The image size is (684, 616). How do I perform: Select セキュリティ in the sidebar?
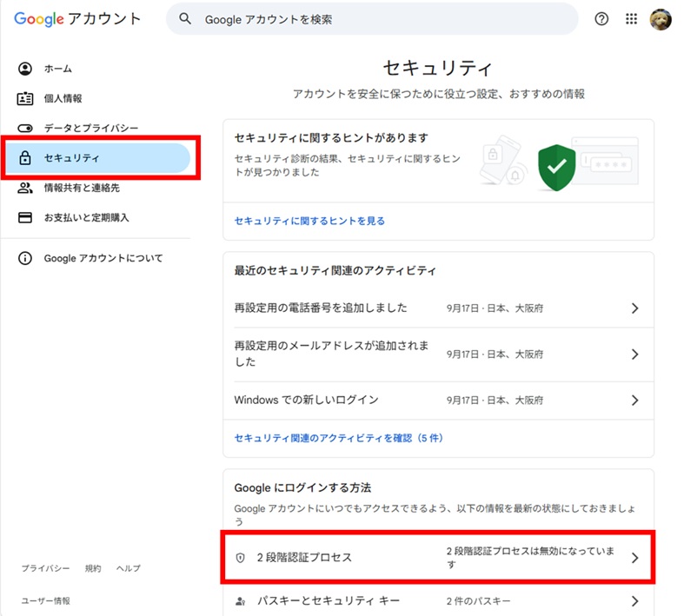tap(71, 158)
